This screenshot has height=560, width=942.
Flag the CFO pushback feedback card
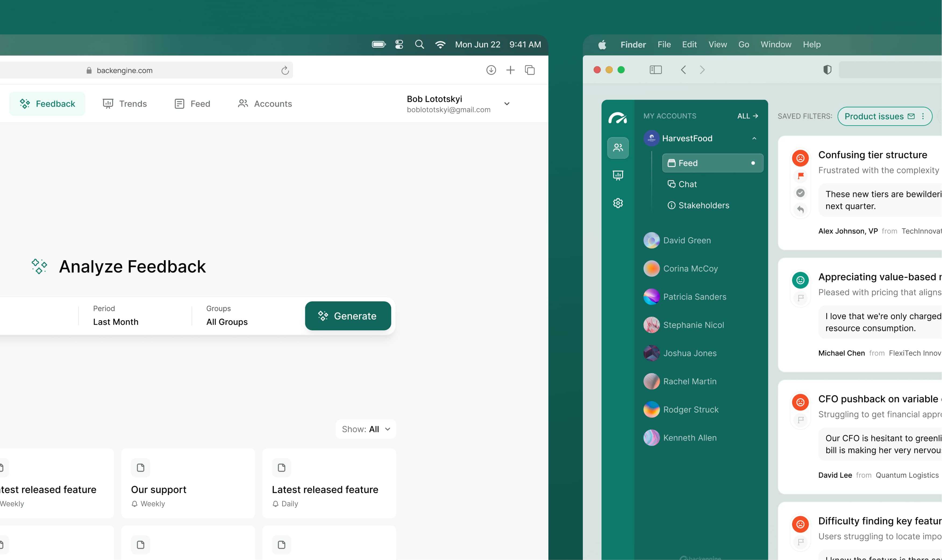click(801, 420)
